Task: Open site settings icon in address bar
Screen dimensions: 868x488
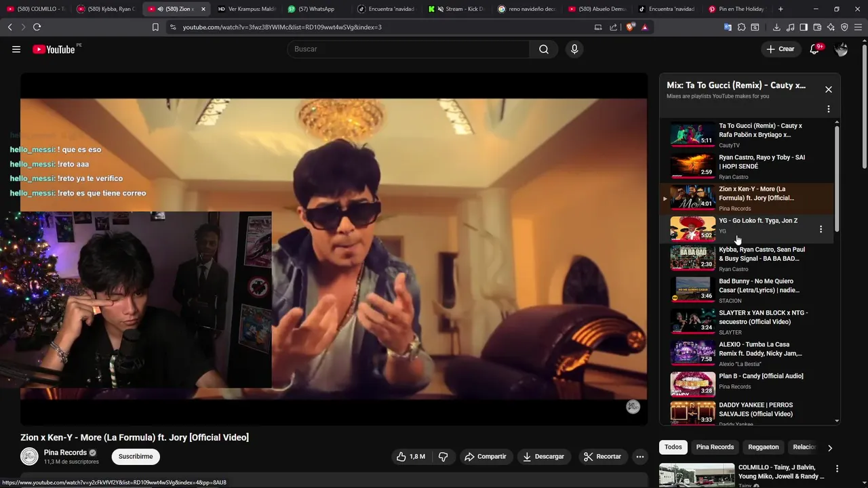Action: pyautogui.click(x=173, y=27)
